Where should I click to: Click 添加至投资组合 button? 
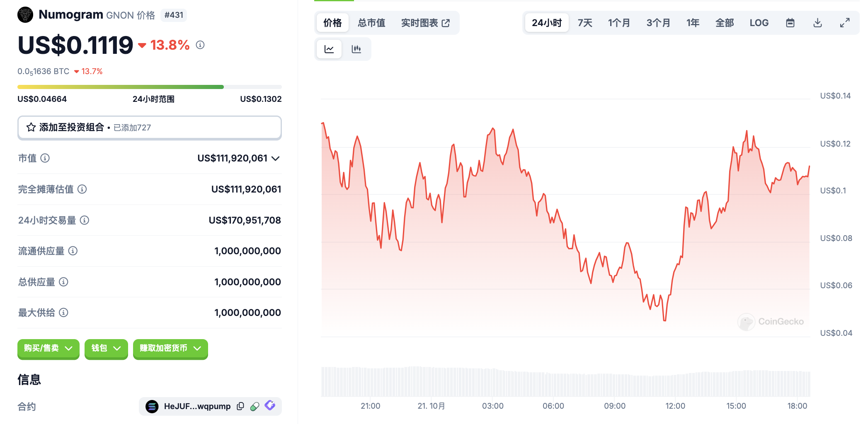[149, 128]
